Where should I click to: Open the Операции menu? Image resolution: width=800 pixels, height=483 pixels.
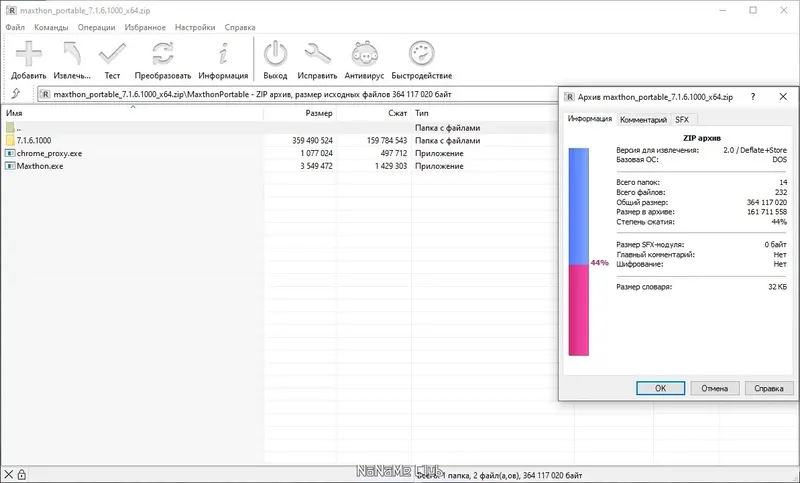pos(96,27)
